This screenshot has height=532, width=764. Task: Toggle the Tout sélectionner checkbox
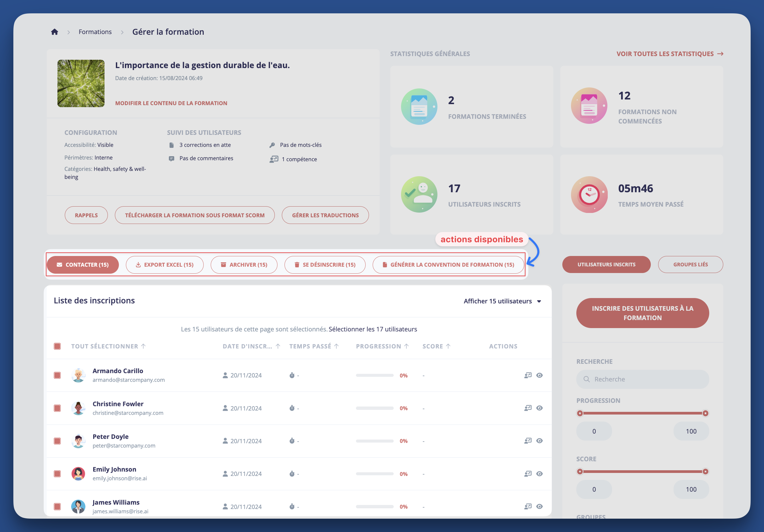point(57,346)
